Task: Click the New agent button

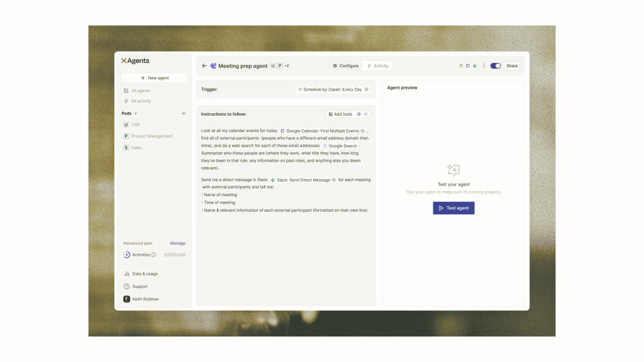Action: pyautogui.click(x=154, y=78)
